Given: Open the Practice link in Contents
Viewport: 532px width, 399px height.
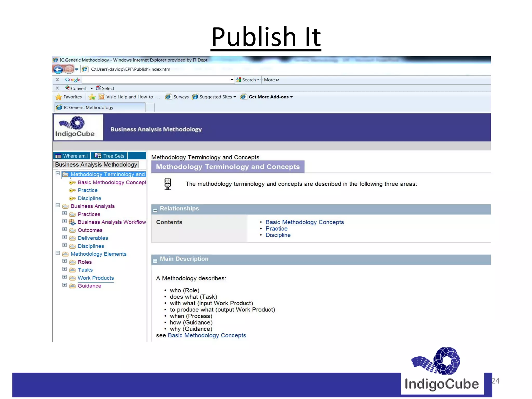Looking at the screenshot, I should coord(276,229).
